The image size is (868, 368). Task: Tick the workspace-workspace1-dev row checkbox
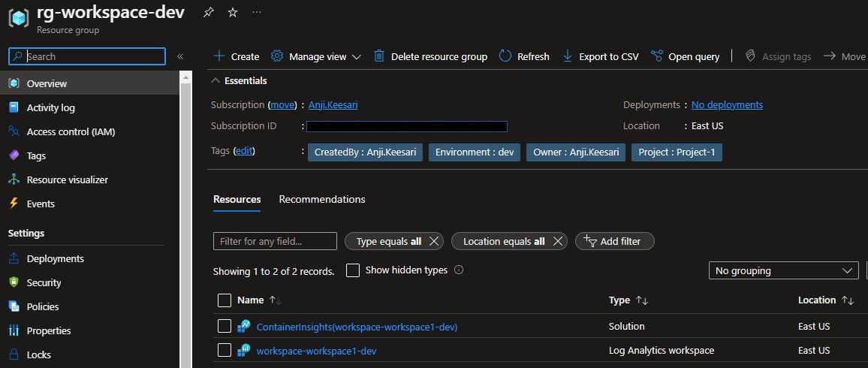click(x=225, y=350)
